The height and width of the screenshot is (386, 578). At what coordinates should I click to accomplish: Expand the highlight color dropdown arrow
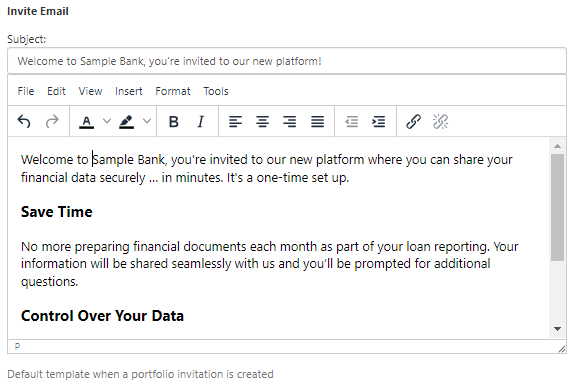tap(147, 121)
